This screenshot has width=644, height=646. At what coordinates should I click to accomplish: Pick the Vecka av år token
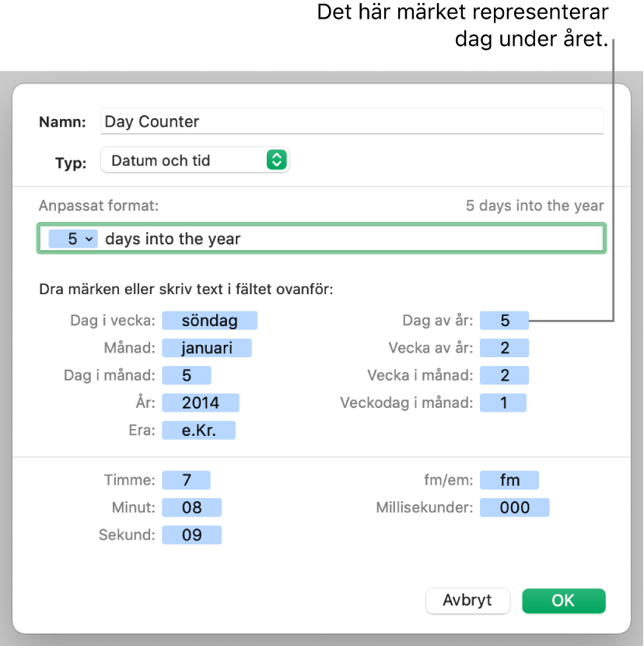point(505,349)
